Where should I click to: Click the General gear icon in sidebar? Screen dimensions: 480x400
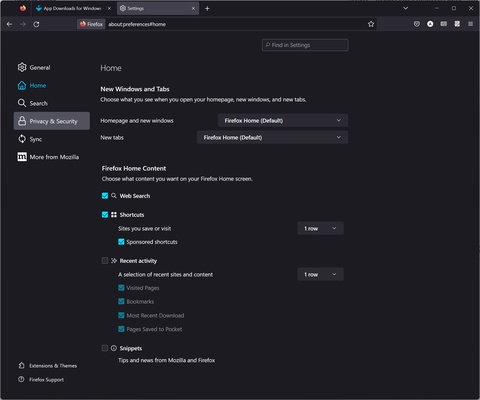point(22,67)
